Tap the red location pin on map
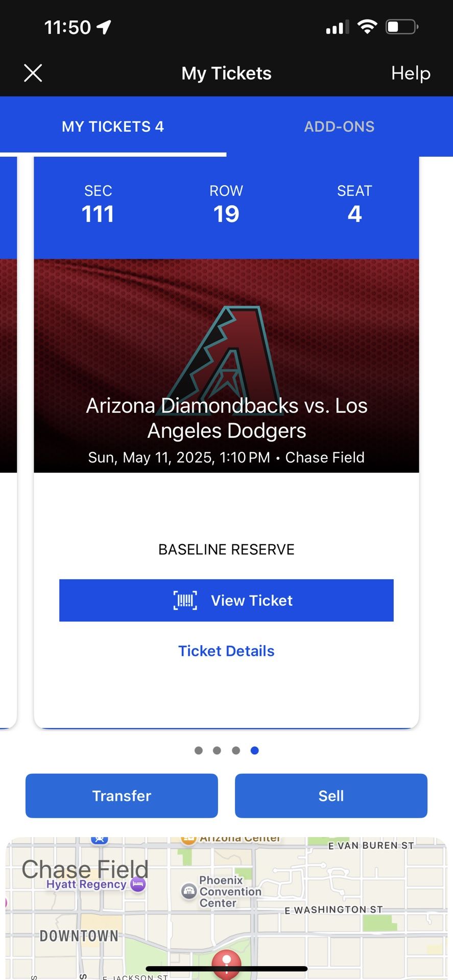This screenshot has width=453, height=980. (226, 962)
